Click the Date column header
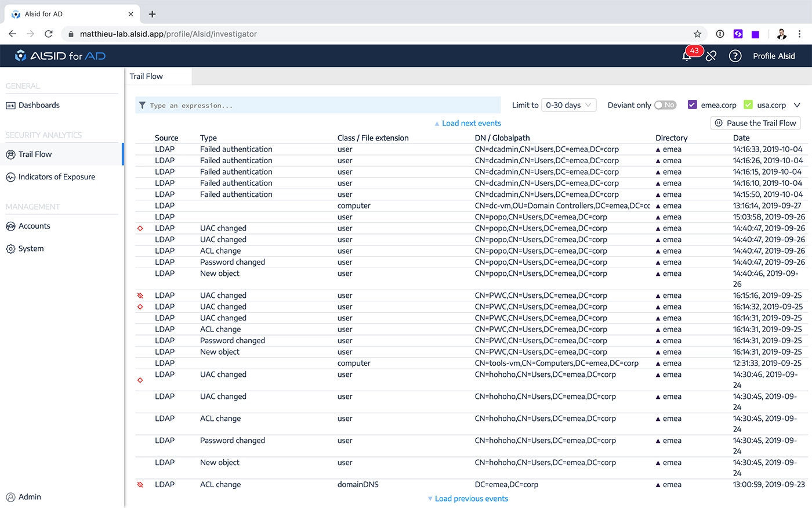812x508 pixels. click(741, 138)
